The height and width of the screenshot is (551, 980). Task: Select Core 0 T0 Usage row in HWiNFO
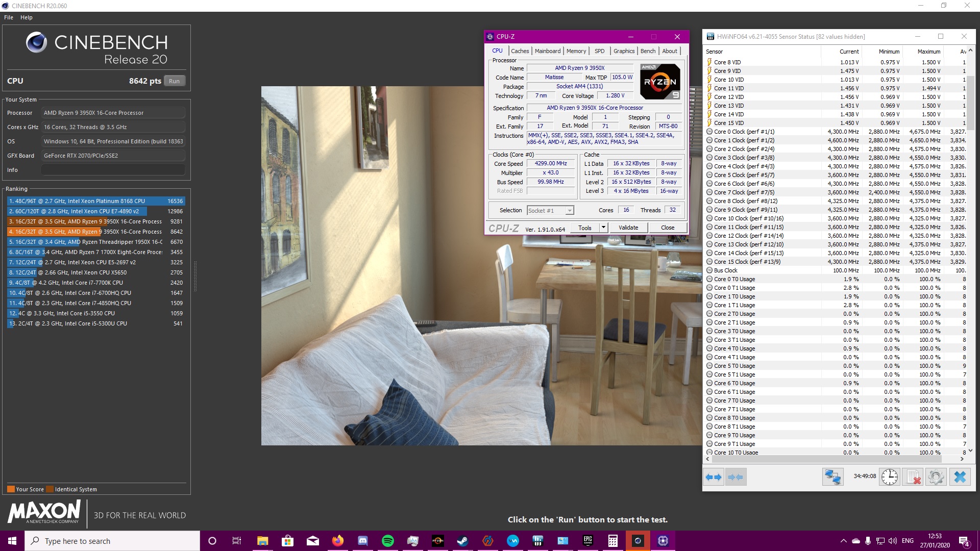click(x=836, y=279)
